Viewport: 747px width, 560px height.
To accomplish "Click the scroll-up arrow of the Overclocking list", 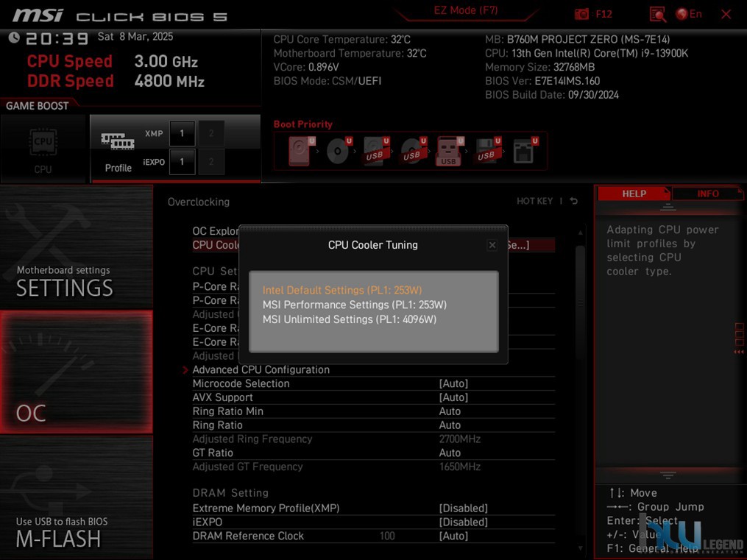I will (x=580, y=233).
